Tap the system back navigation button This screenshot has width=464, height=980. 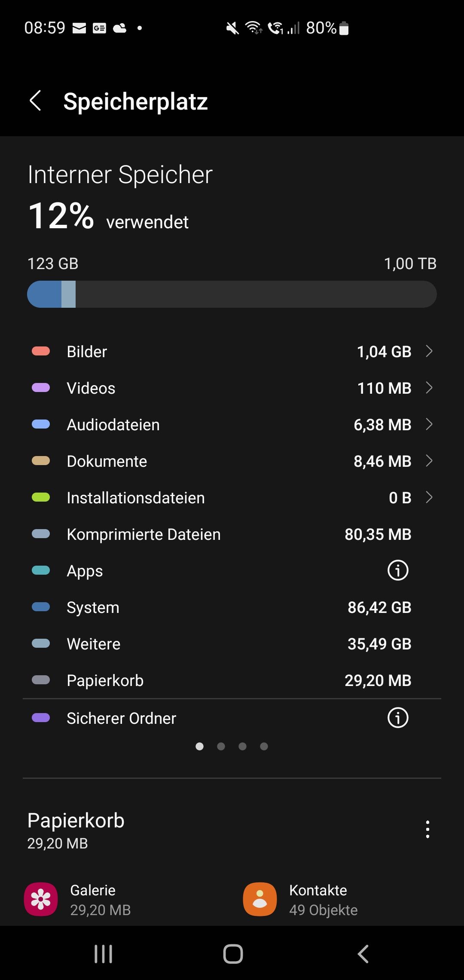pyautogui.click(x=363, y=954)
